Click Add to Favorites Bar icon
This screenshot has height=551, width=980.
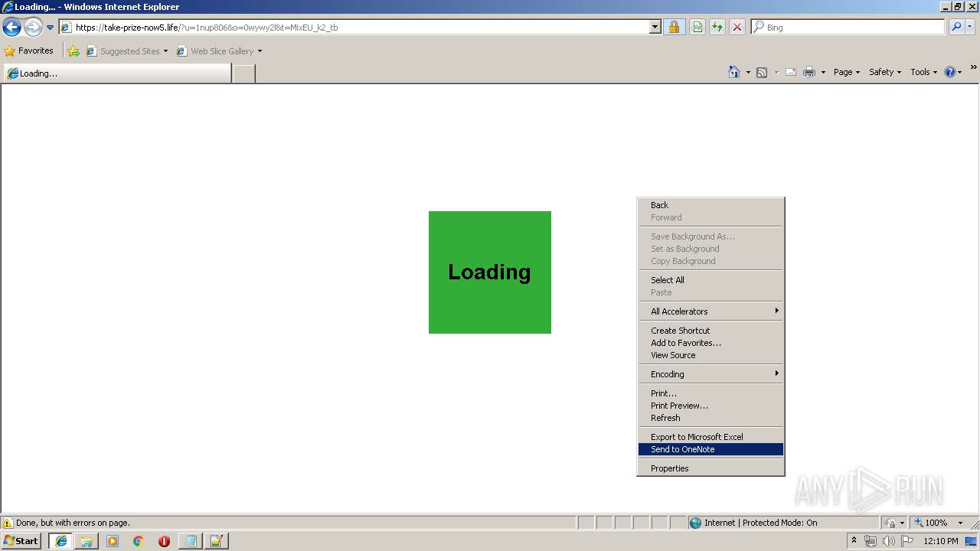73,51
